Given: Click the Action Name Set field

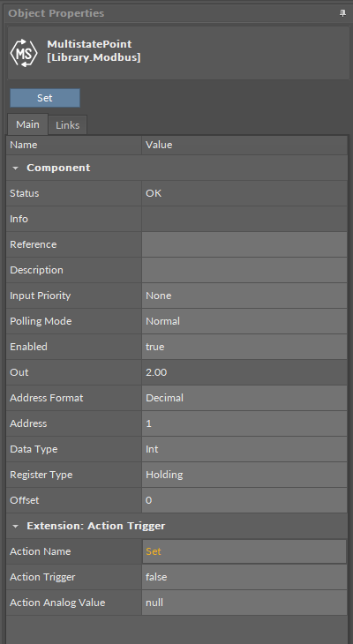Looking at the screenshot, I should point(244,551).
